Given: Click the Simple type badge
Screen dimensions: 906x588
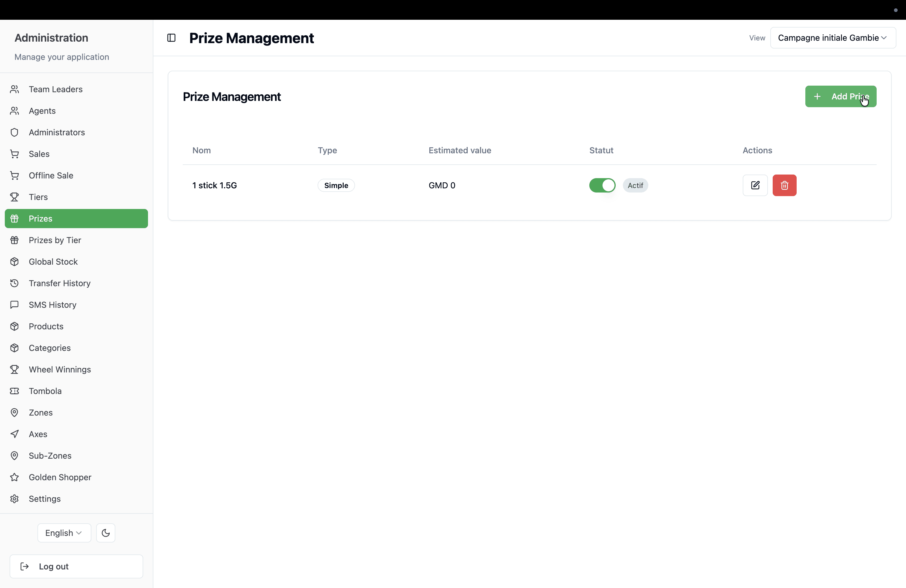Looking at the screenshot, I should [336, 185].
